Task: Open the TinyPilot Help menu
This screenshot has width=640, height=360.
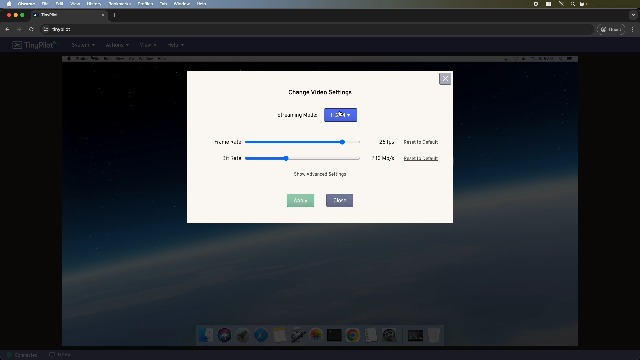Action: (x=176, y=45)
